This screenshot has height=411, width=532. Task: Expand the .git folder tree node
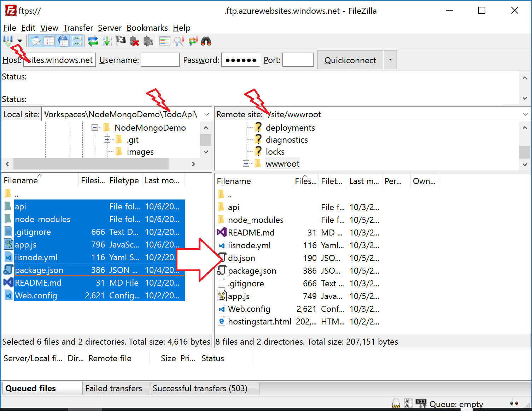(x=107, y=140)
